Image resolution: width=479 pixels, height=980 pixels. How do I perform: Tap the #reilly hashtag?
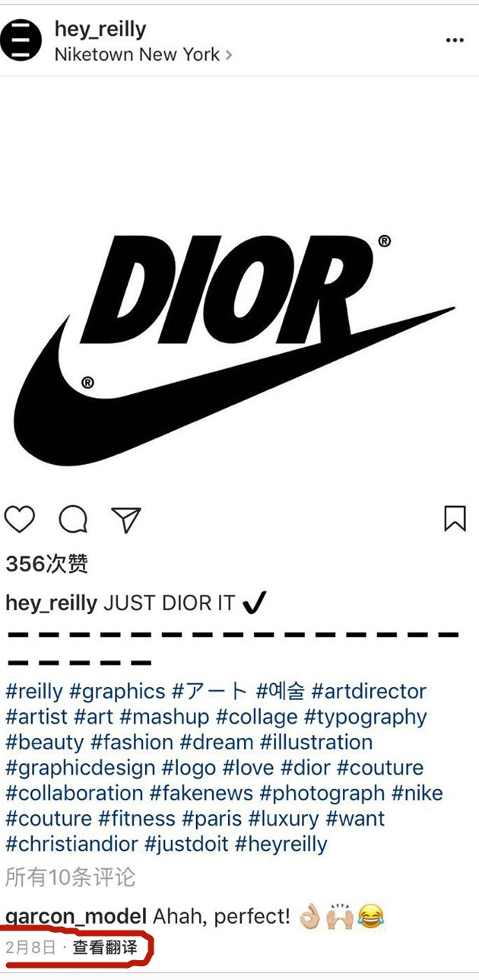tap(34, 692)
